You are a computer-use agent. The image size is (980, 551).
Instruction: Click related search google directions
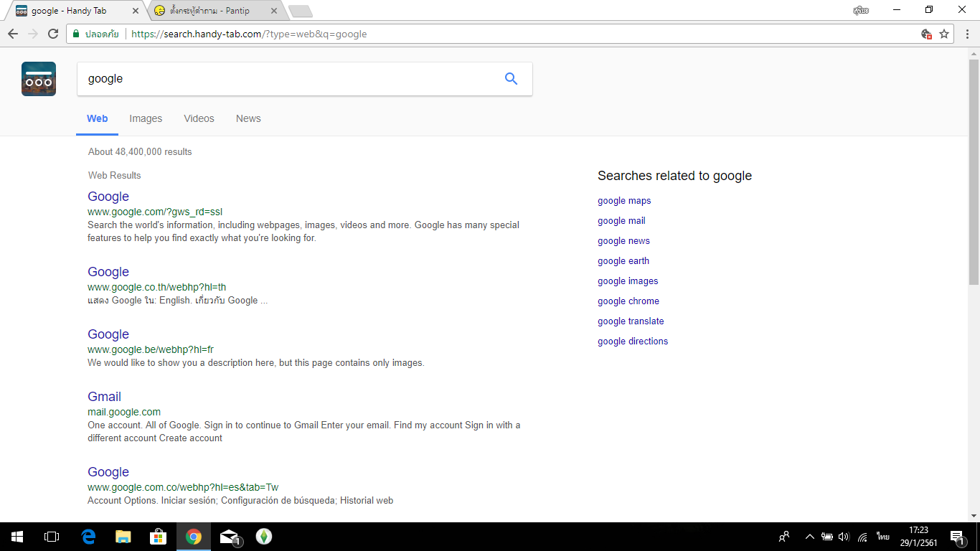coord(633,342)
